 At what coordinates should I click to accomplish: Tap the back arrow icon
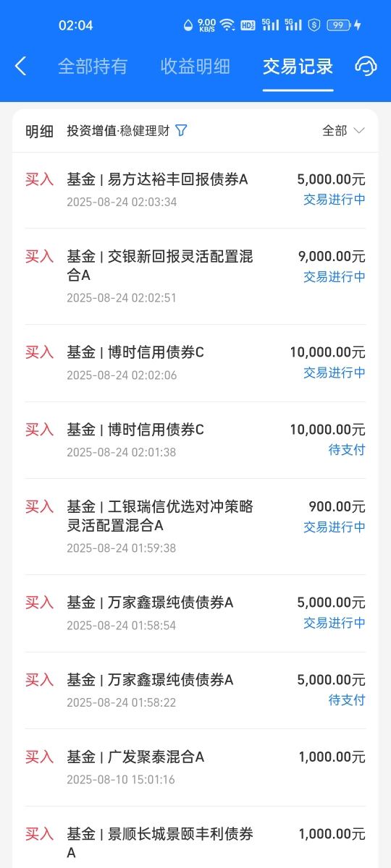point(20,67)
